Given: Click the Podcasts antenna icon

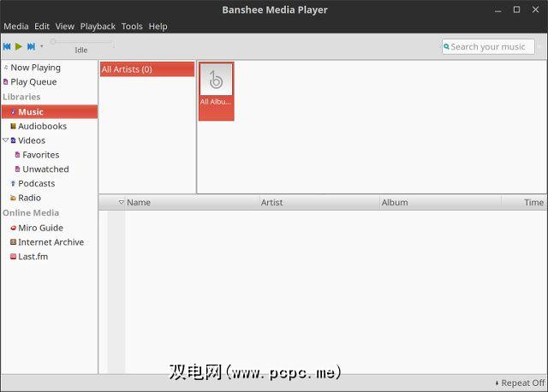Looking at the screenshot, I should point(14,183).
